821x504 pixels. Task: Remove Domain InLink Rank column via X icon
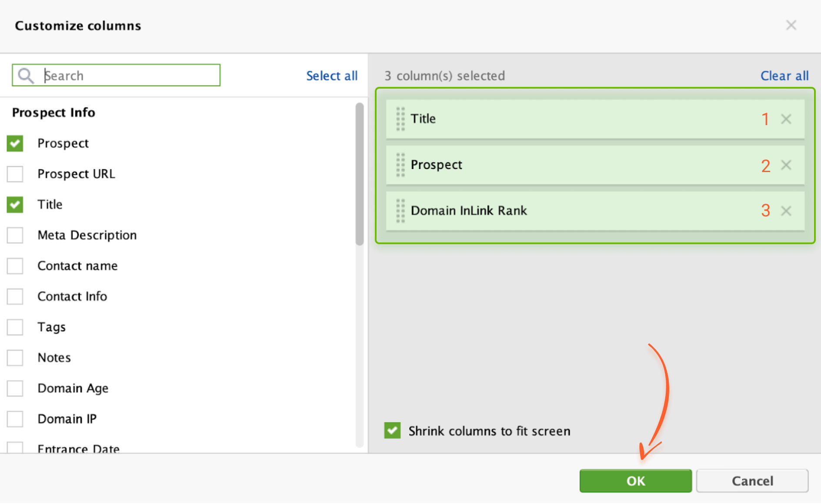point(786,211)
